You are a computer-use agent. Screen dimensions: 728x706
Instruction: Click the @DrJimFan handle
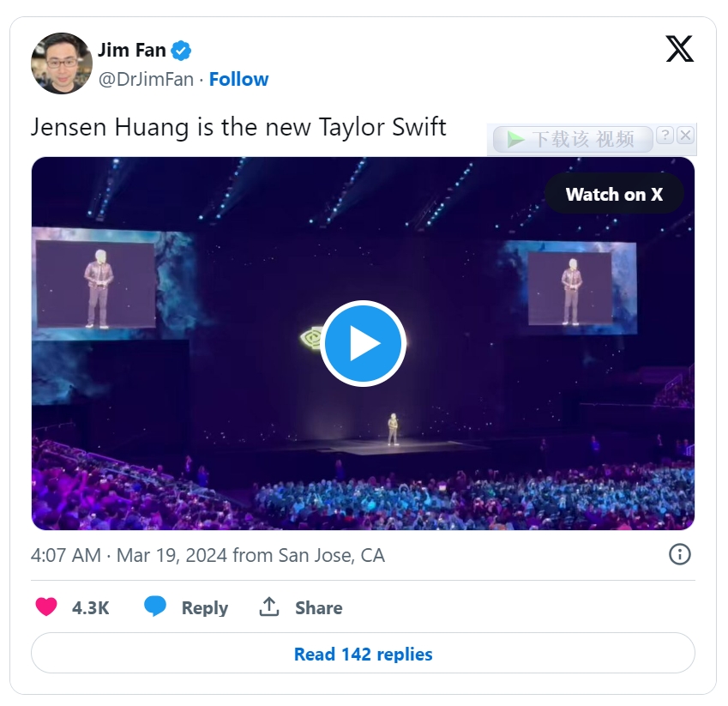point(146,80)
